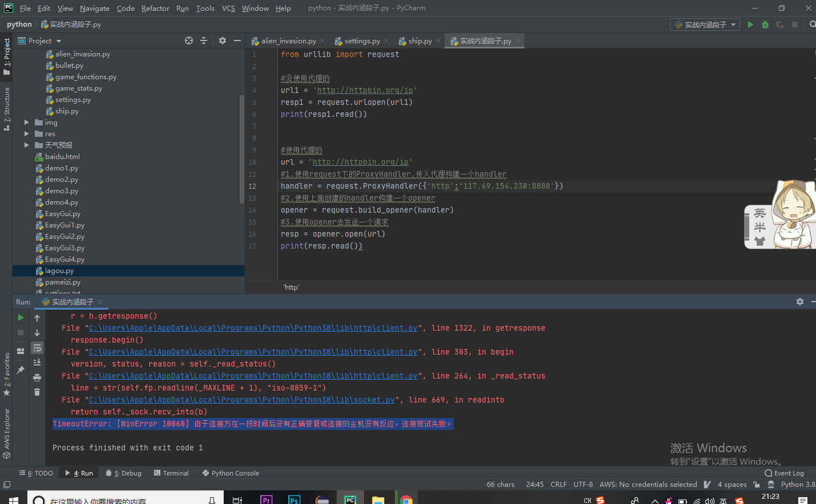Open client.py link at line 1322
This screenshot has width=816, height=504.
(253, 328)
